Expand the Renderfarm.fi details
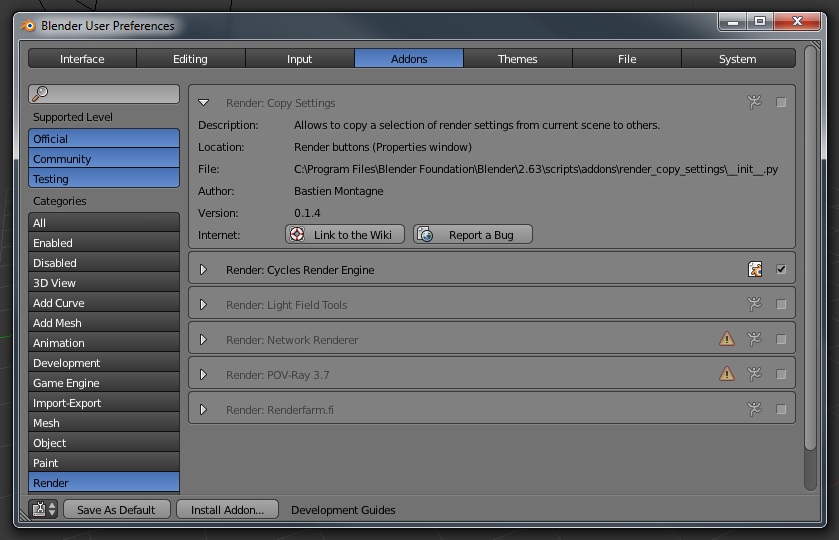 pyautogui.click(x=203, y=409)
